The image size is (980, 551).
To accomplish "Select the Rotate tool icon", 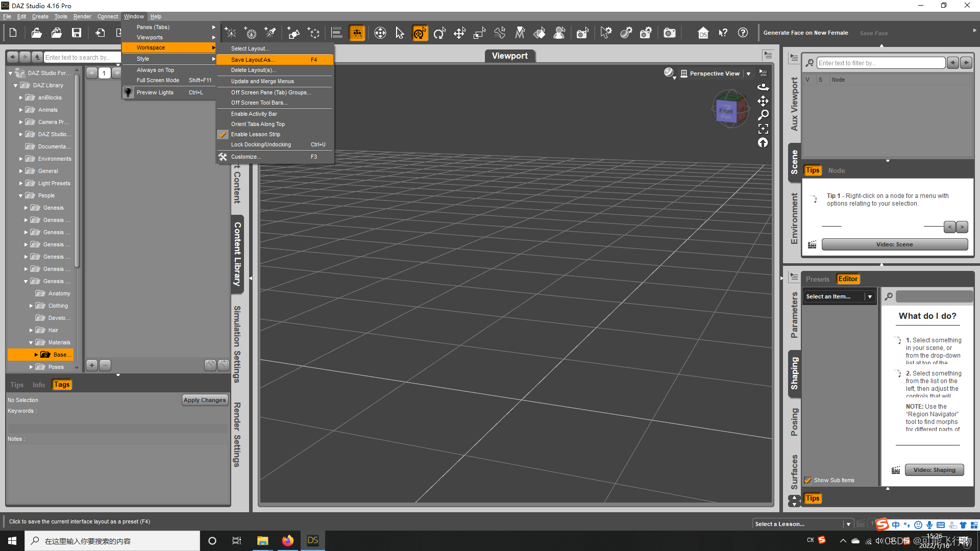I will [439, 33].
